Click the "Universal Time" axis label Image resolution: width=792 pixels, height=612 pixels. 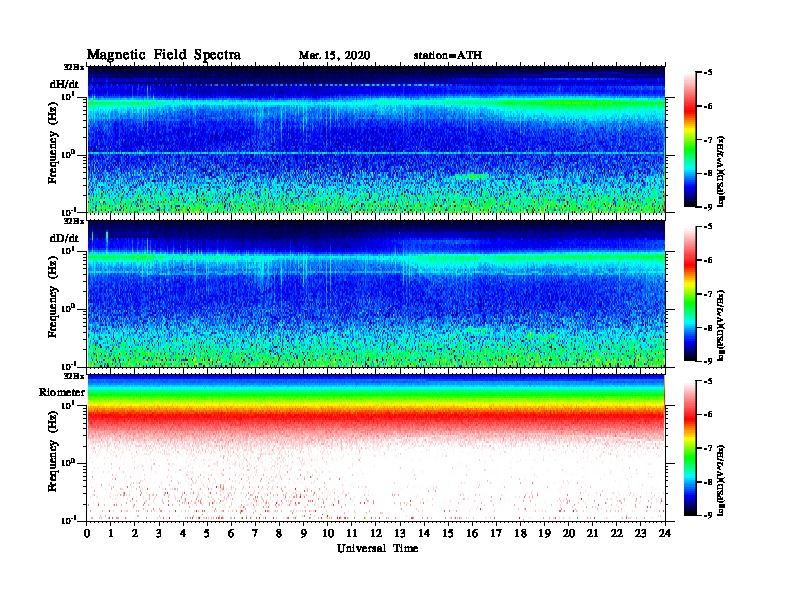(x=377, y=548)
